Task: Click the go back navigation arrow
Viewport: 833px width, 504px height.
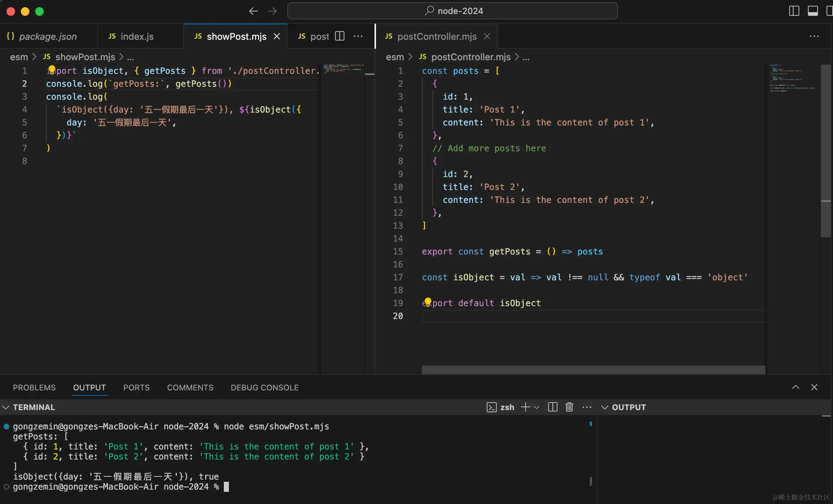Action: point(253,11)
